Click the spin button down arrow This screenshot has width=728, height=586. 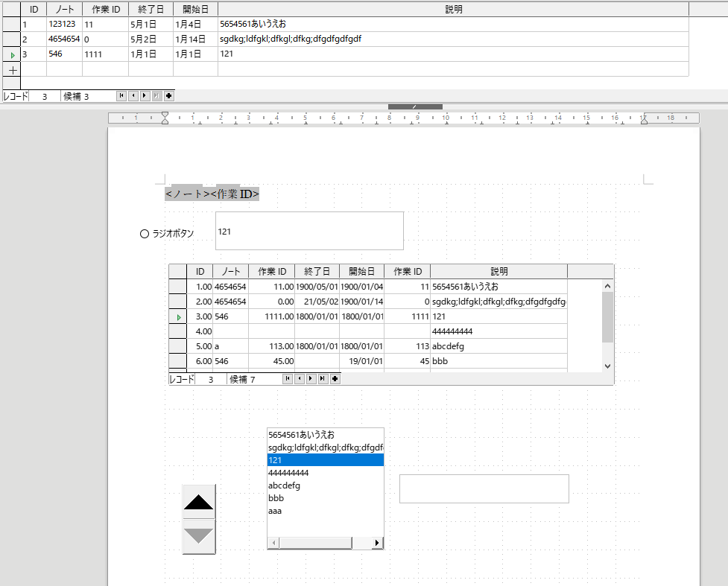point(199,536)
